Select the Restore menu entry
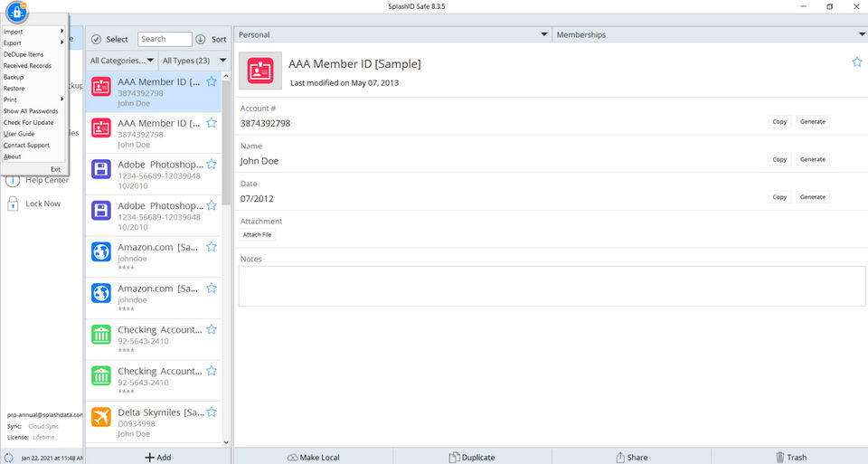 click(x=33, y=88)
